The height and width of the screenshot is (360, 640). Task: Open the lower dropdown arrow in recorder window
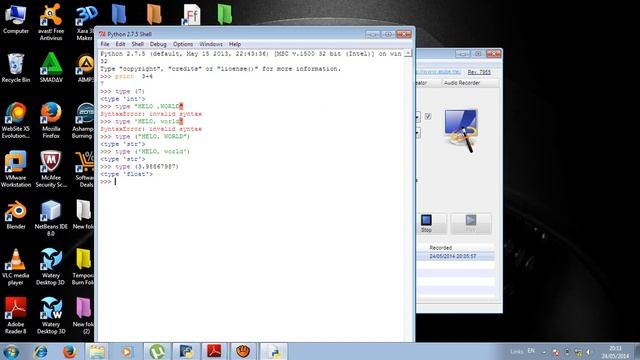click(x=418, y=133)
